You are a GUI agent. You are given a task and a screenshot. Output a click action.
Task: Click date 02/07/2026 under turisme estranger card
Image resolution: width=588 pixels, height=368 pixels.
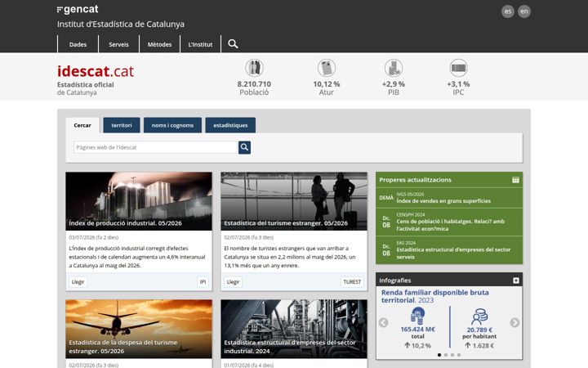tap(249, 237)
